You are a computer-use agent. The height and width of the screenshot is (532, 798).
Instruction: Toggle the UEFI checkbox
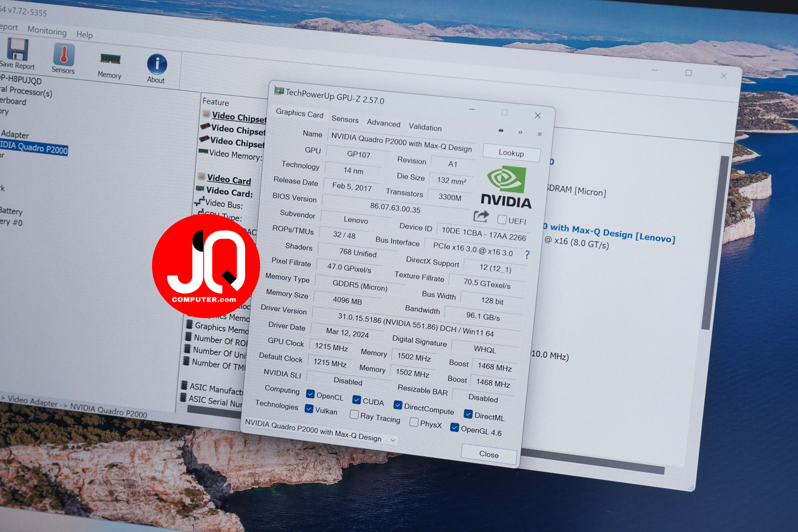502,219
